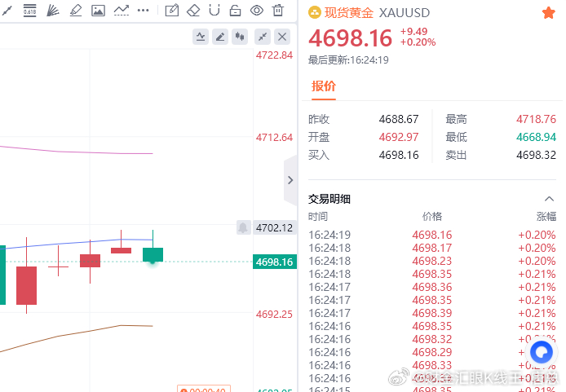Click the 开盘 value 4692.97

point(399,137)
